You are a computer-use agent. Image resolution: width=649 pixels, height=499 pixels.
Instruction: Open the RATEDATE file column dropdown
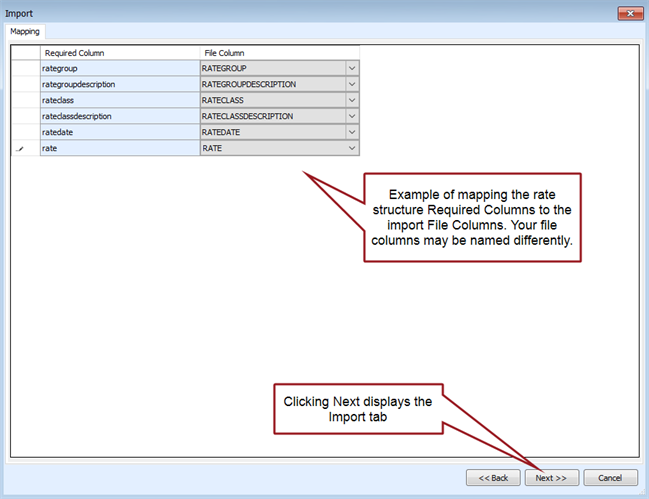(351, 132)
